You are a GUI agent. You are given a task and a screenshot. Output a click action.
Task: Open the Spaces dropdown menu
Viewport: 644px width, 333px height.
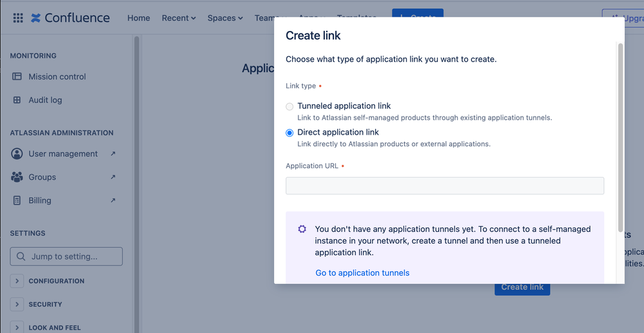[x=225, y=18]
